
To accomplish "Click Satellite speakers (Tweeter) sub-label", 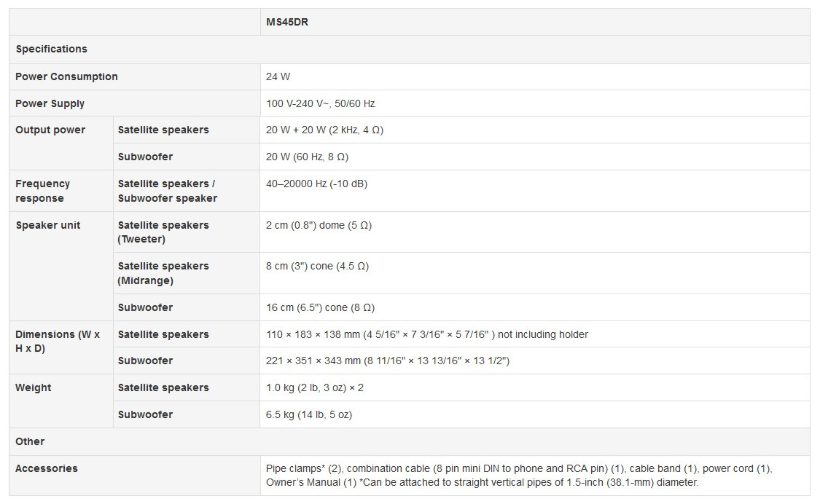I will pyautogui.click(x=163, y=232).
